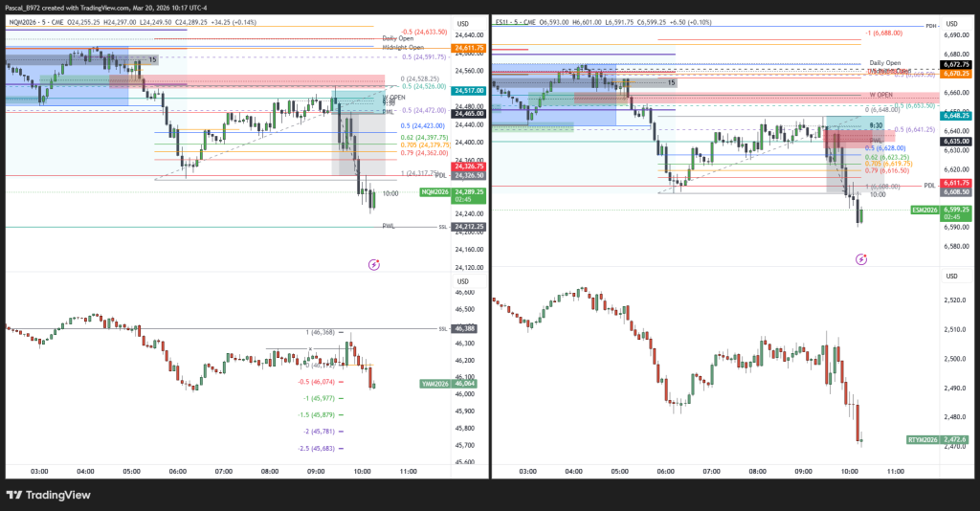Open the USD currency selector on NQM2026 chart
This screenshot has width=980, height=511.
pyautogui.click(x=463, y=24)
